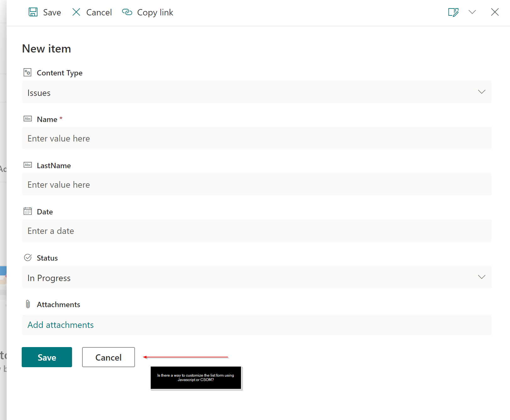
Task: Click the Enter a date field
Action: tap(126, 231)
